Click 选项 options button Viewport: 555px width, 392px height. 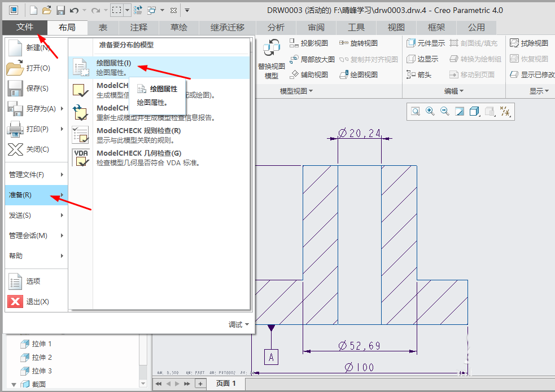[x=36, y=281]
